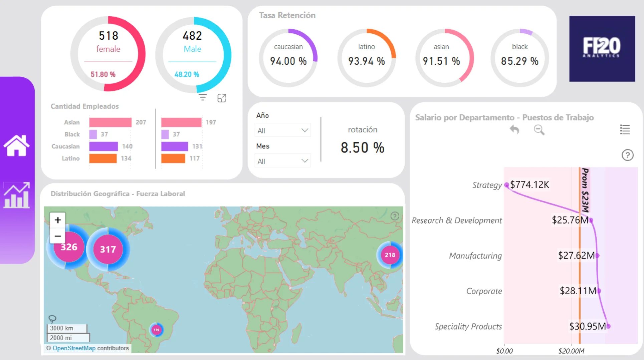Click the 51.80 % female percentage
The image size is (644, 360).
click(103, 74)
